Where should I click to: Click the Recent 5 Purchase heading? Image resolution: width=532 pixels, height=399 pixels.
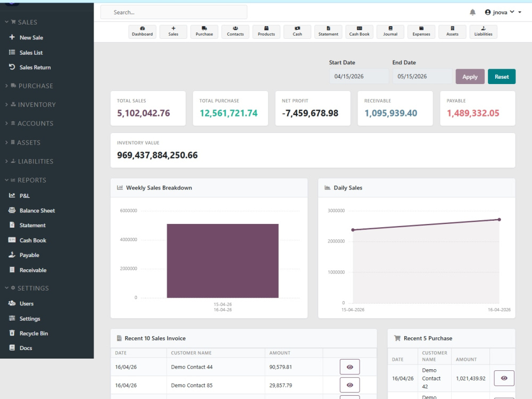coord(428,338)
